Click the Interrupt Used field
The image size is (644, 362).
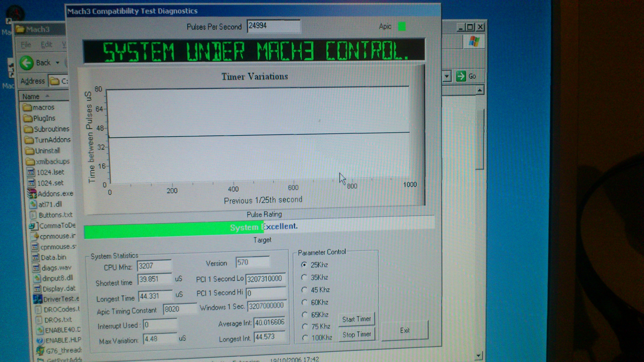click(160, 325)
